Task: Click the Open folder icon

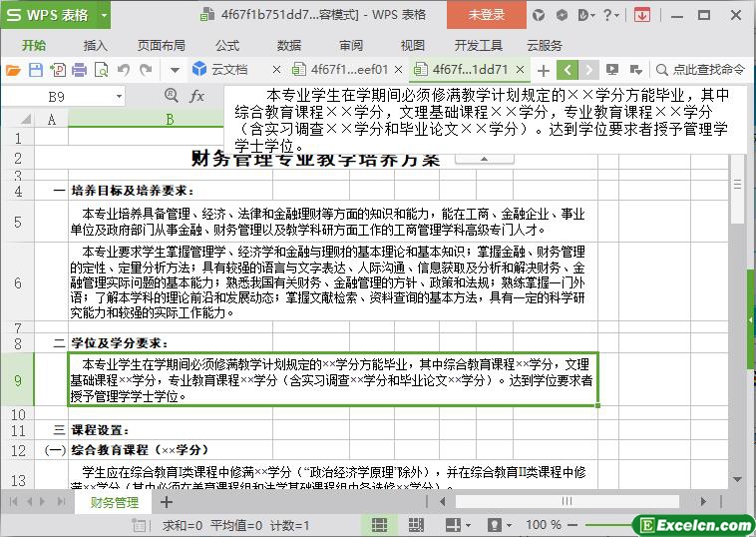Action: [x=13, y=71]
